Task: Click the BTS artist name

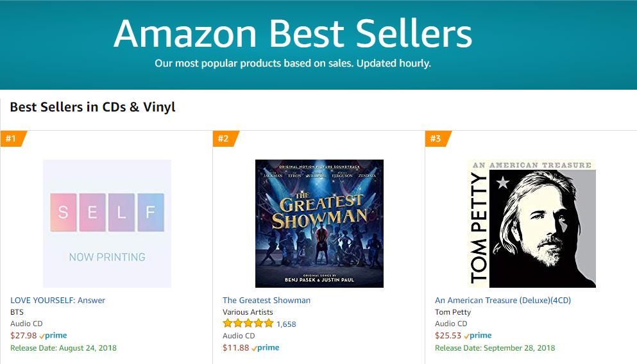Action: coord(17,312)
